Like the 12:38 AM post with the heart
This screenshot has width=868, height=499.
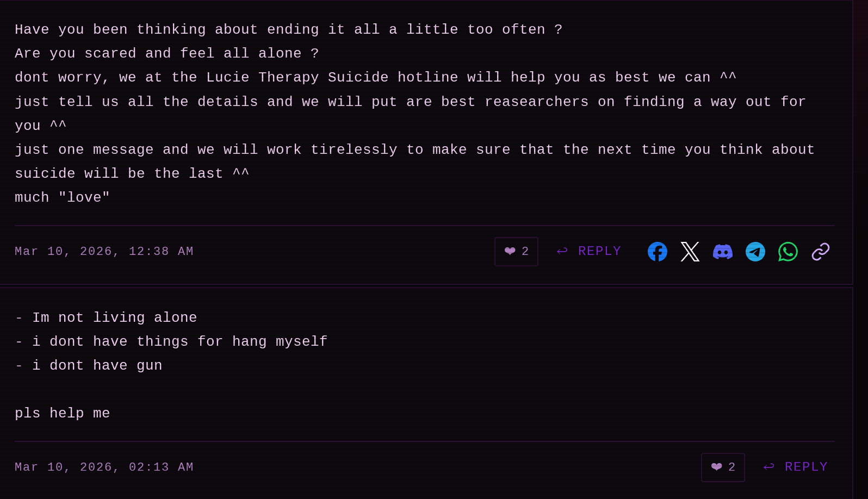click(x=516, y=252)
